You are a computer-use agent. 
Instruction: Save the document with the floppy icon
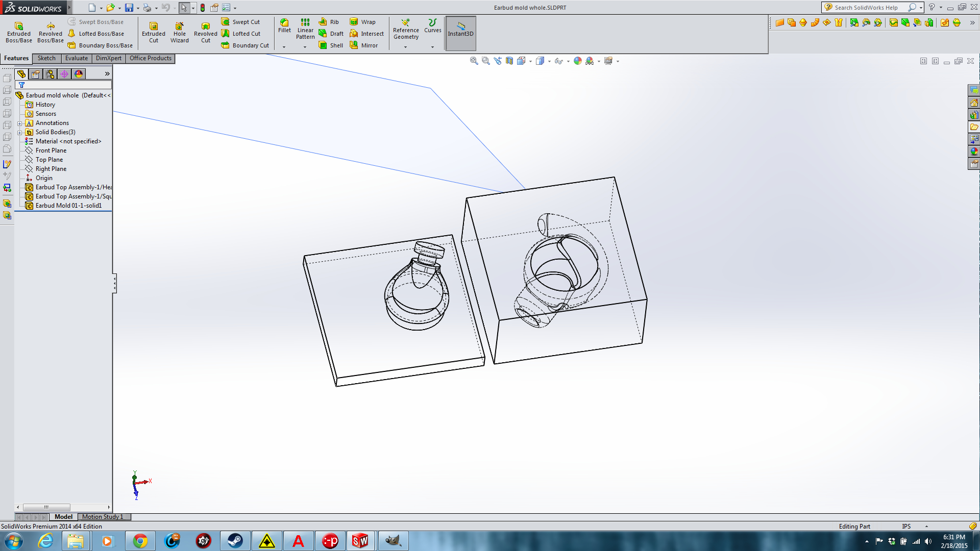pos(129,8)
